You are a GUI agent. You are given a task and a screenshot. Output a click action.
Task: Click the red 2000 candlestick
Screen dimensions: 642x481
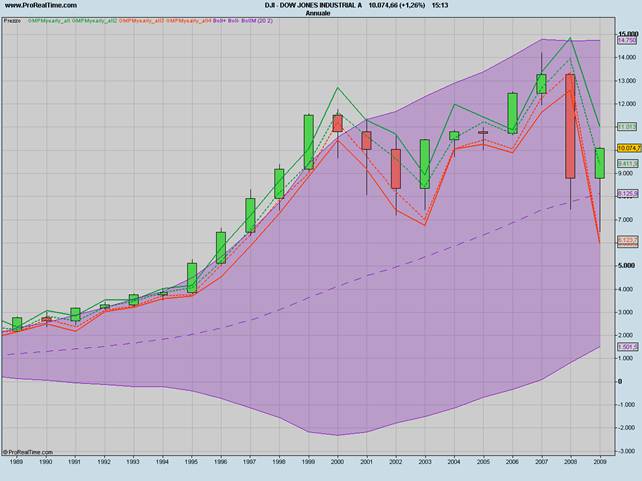click(337, 123)
